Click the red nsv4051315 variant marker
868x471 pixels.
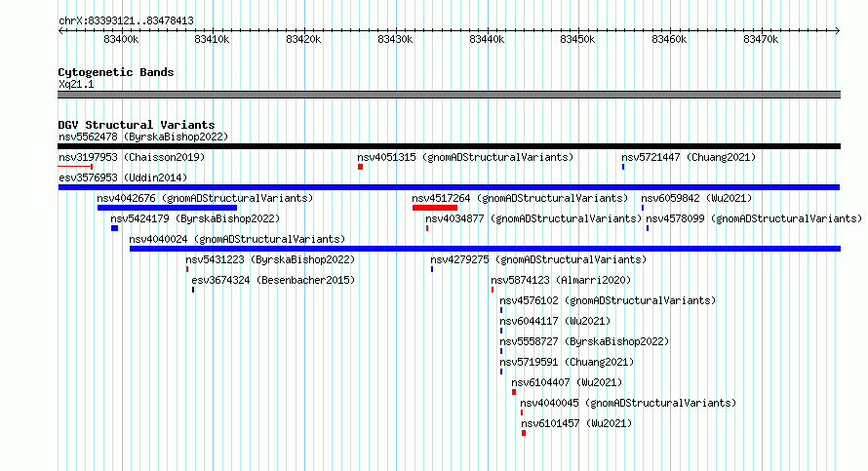[x=361, y=167]
